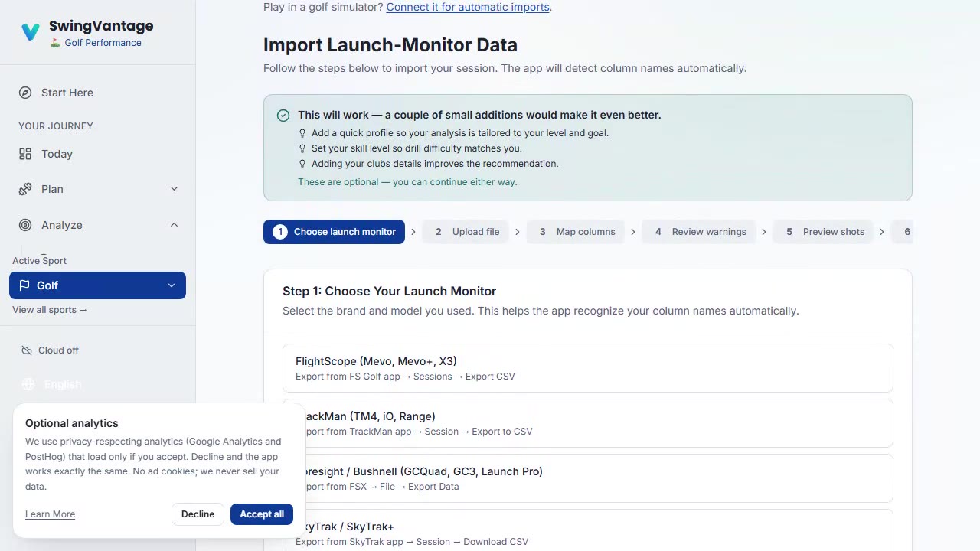This screenshot has height=551, width=980.
Task: Click the compass icon beside Start Here
Action: 25,93
